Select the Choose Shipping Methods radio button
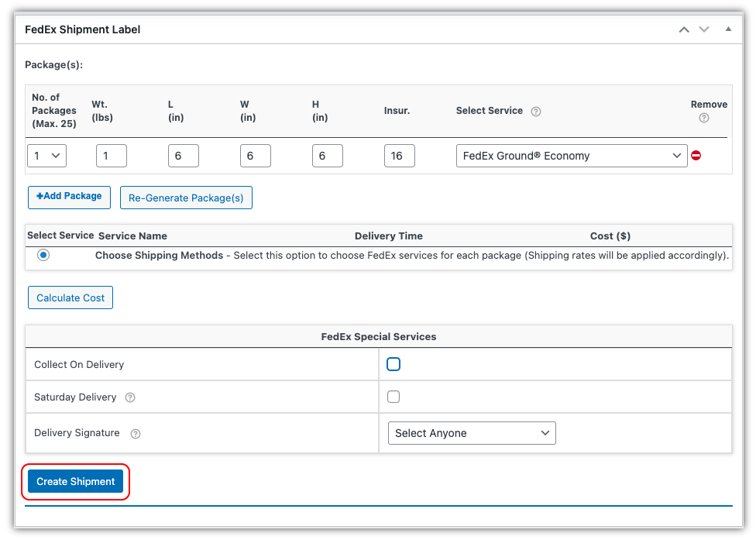The width and height of the screenshot is (756, 540). [x=43, y=255]
